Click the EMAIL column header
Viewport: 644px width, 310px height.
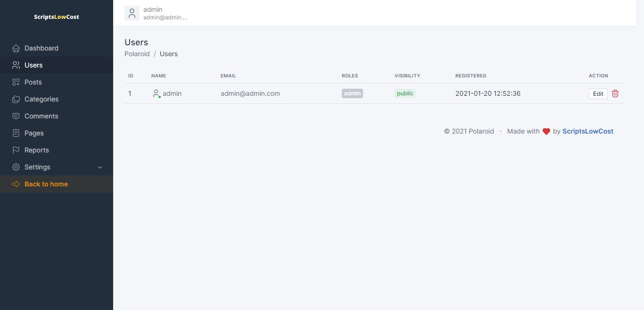(228, 75)
